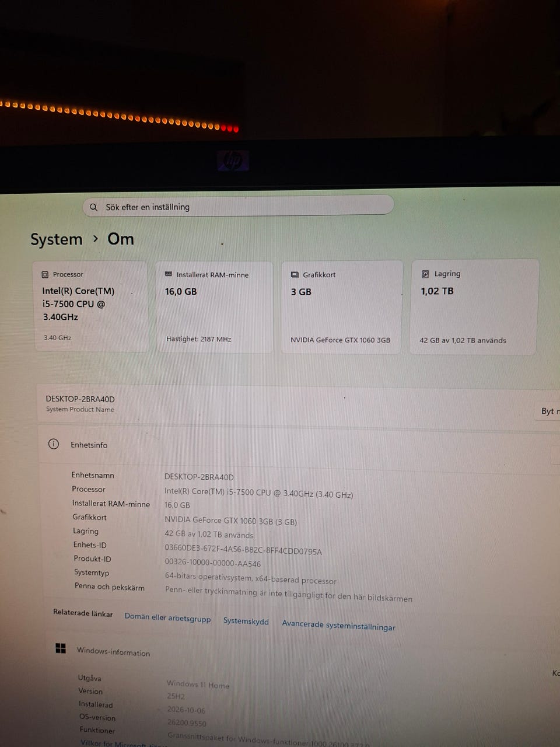The image size is (560, 747).
Task: Click the Processor value in the Enhetsinfo list
Action: [259, 493]
